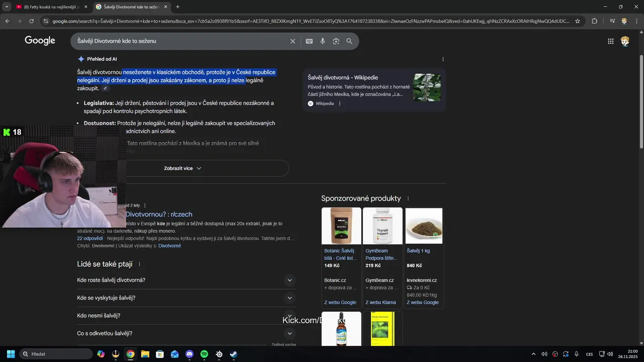Open 'Z webu Klarna' link
The height and width of the screenshot is (362, 644).
pos(380,303)
